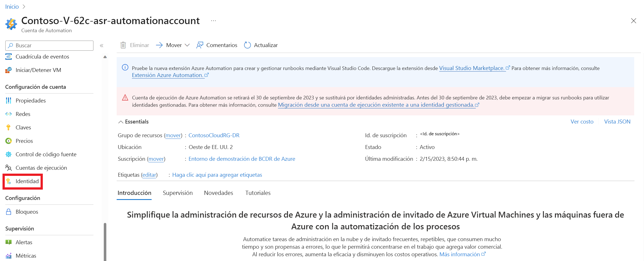Screen dimensions: 644x261
Task: Click the Bloqueos padlock icon
Action: [x=9, y=212]
